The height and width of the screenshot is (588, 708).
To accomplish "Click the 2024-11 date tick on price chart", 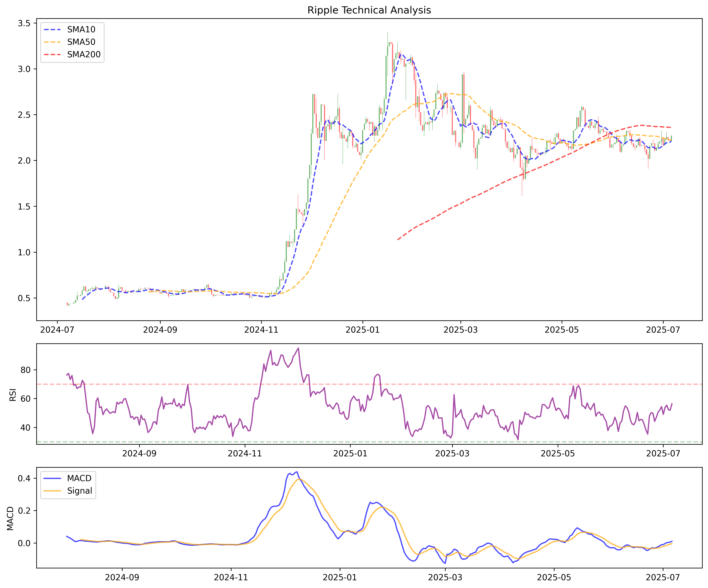I will coord(261,330).
